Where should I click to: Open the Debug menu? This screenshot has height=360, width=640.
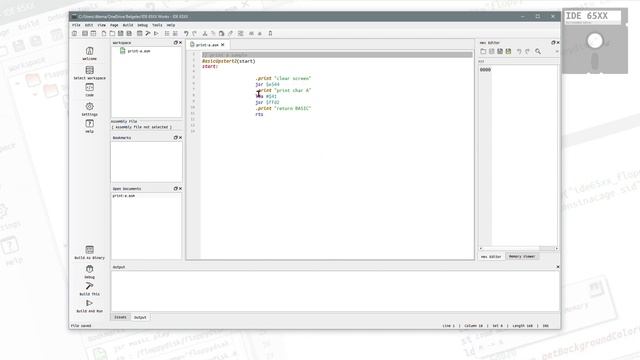(x=142, y=25)
